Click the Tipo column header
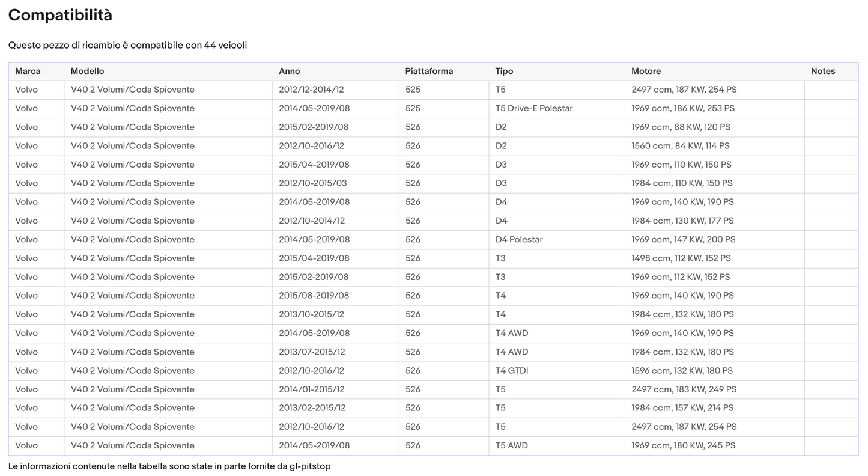The height and width of the screenshot is (476, 868). [504, 71]
